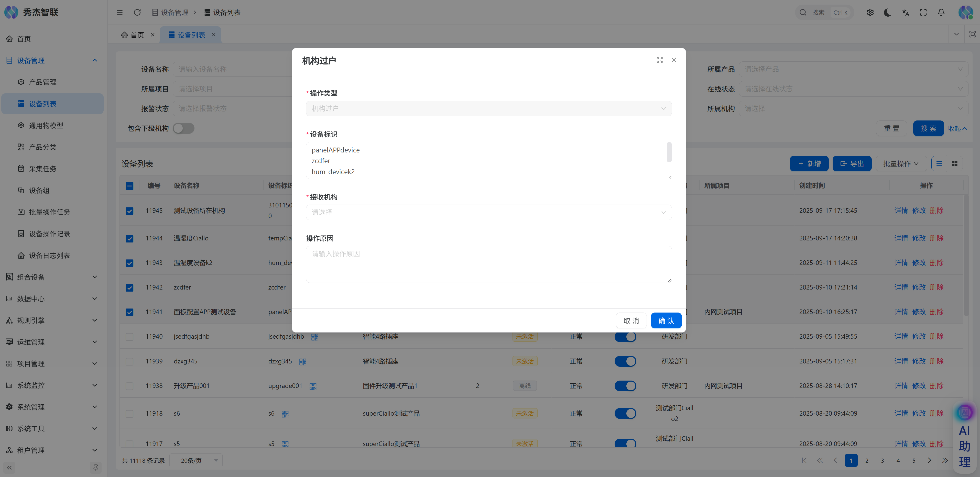Click the notification bell icon

[941, 13]
